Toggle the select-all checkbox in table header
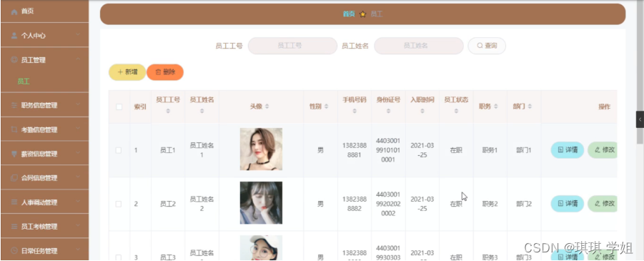644x261 pixels. click(119, 107)
